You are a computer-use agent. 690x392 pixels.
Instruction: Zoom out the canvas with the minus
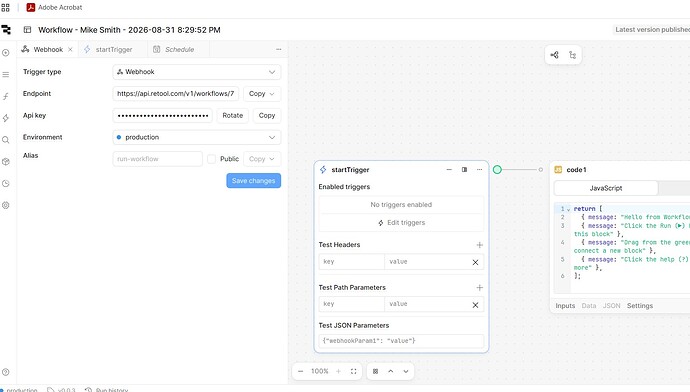(301, 371)
